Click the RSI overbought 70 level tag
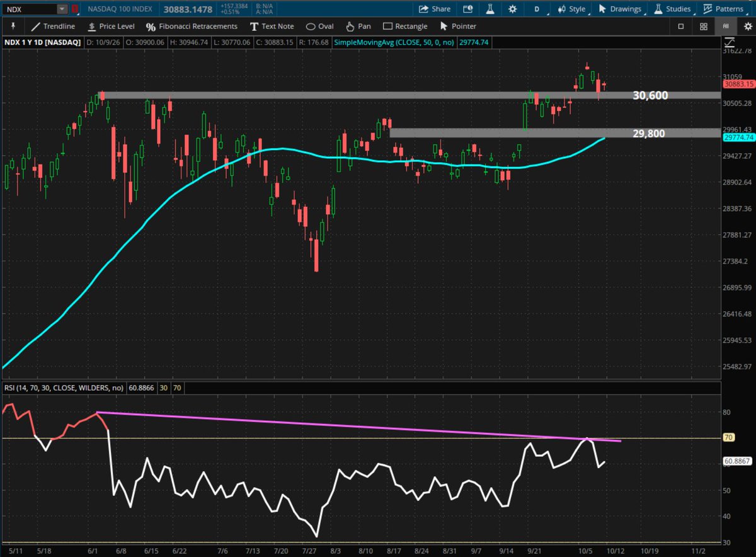Screen dimensions: 756x557 tap(728, 437)
